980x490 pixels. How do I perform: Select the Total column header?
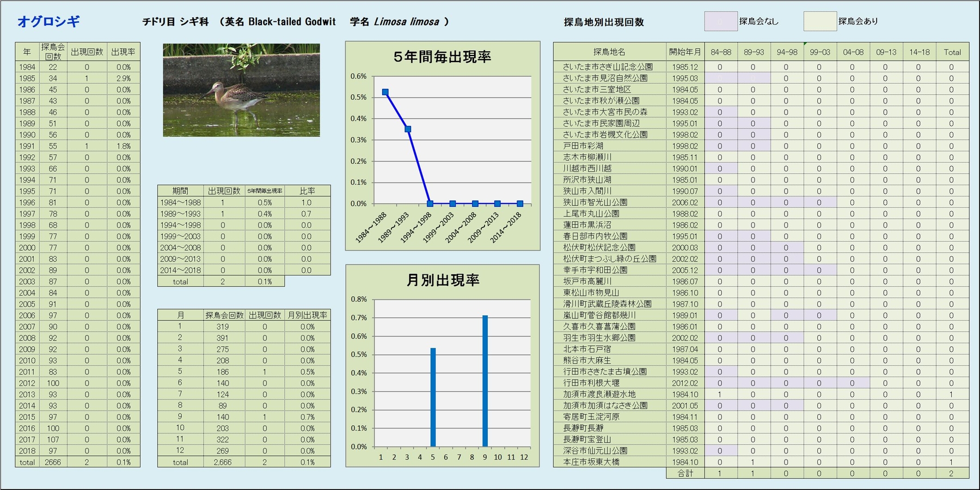click(952, 52)
